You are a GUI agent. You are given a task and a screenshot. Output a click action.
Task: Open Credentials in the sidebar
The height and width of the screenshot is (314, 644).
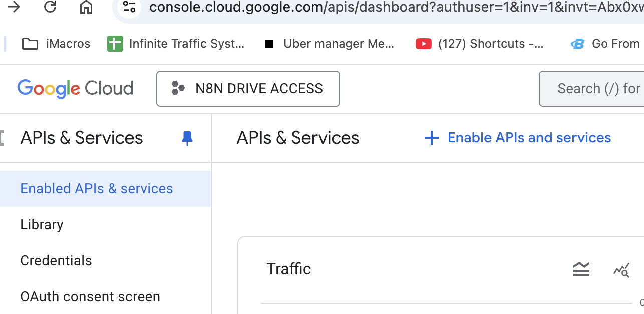coord(106,261)
